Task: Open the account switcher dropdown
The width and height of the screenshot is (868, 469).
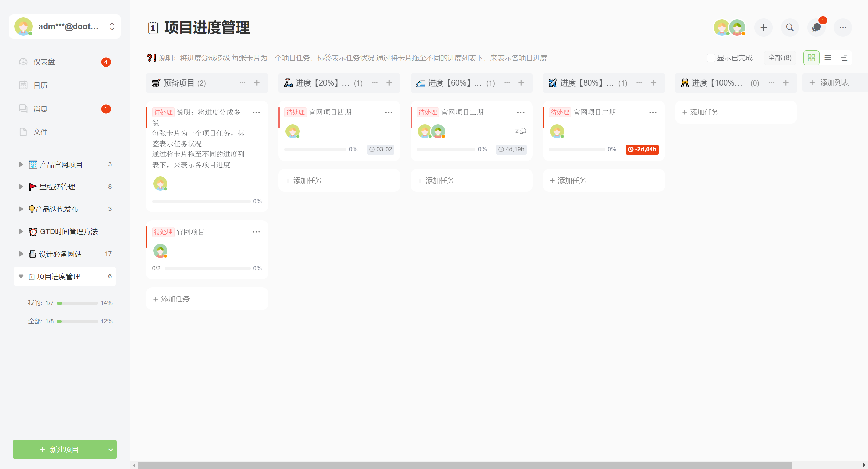Action: pyautogui.click(x=112, y=26)
